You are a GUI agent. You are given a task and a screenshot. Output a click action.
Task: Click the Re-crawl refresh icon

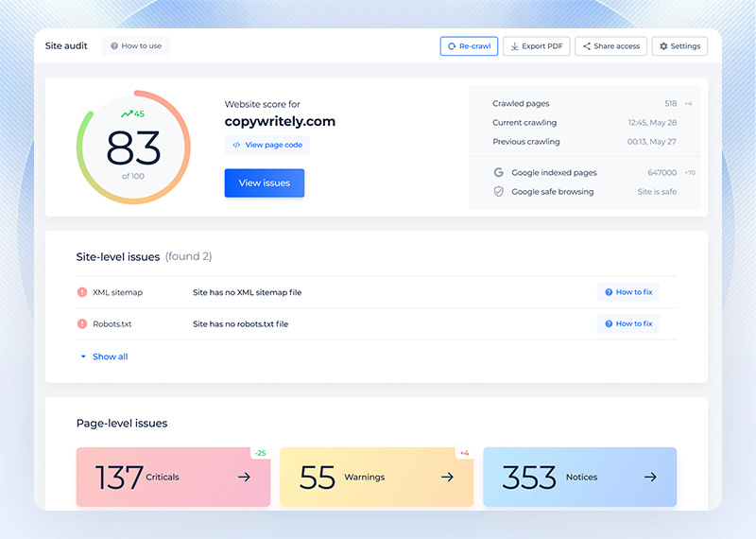(452, 46)
